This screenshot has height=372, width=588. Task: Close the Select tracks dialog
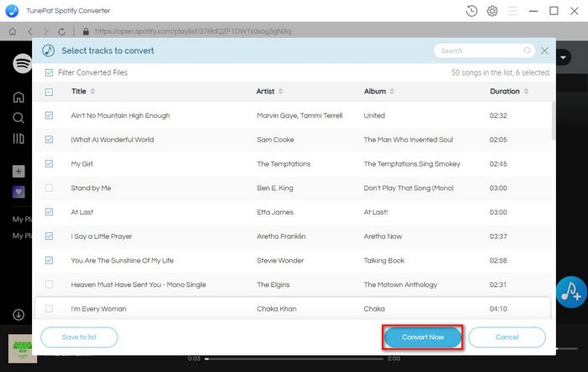(x=544, y=50)
